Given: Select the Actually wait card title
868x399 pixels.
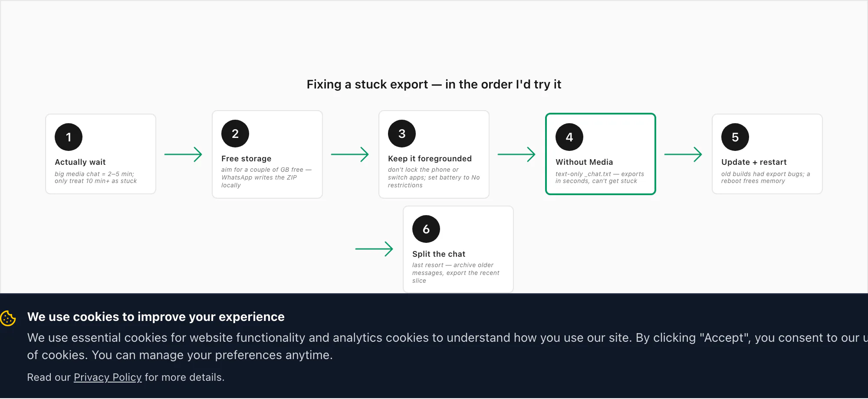Looking at the screenshot, I should (80, 162).
